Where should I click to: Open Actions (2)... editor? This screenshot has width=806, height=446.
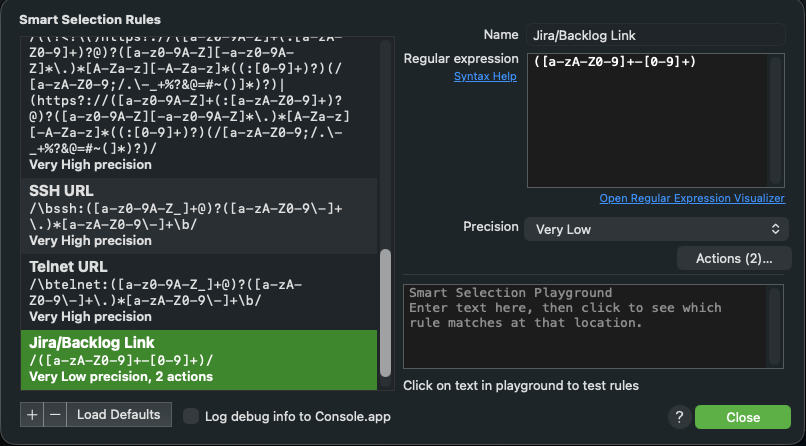[734, 258]
